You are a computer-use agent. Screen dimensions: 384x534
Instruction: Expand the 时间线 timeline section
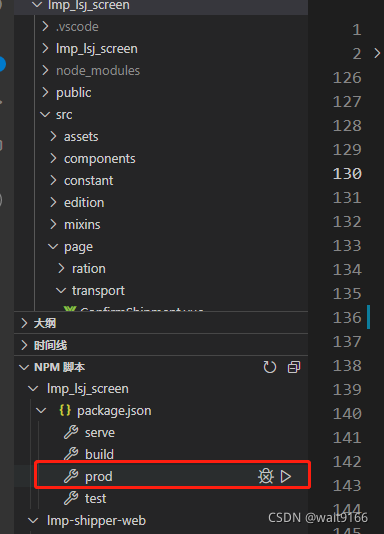pos(24,345)
